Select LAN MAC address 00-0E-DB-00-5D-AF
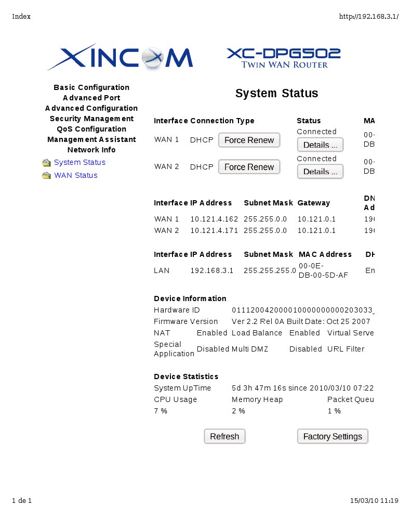 point(323,270)
